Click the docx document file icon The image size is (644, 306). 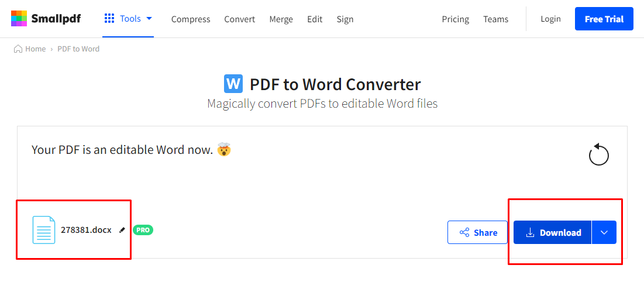tap(43, 230)
